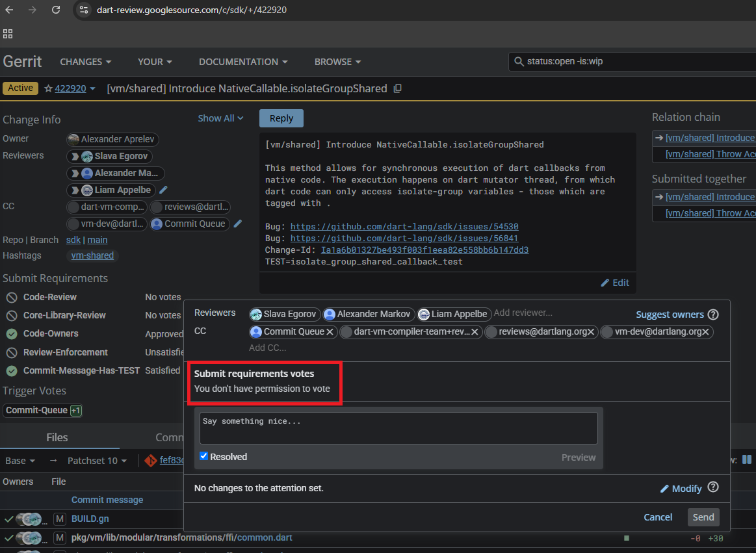The width and height of the screenshot is (756, 553).
Task: Remove Commit Queue from CC
Action: [330, 331]
